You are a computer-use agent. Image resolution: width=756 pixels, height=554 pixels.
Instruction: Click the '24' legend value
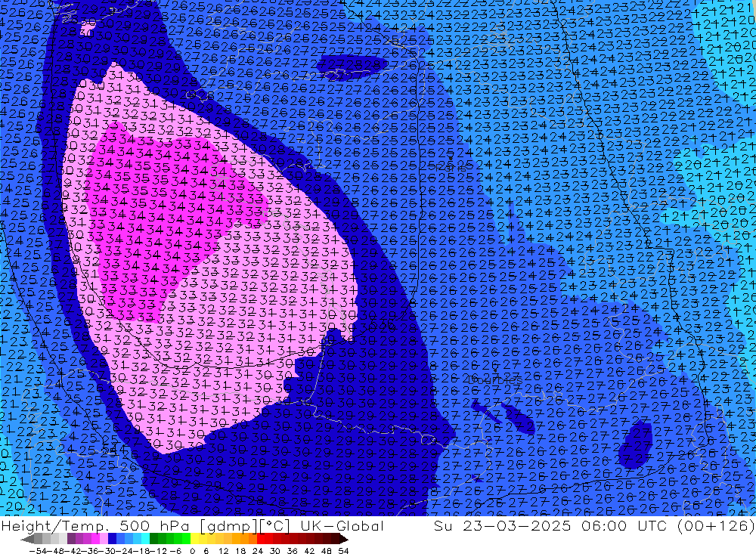click(258, 551)
